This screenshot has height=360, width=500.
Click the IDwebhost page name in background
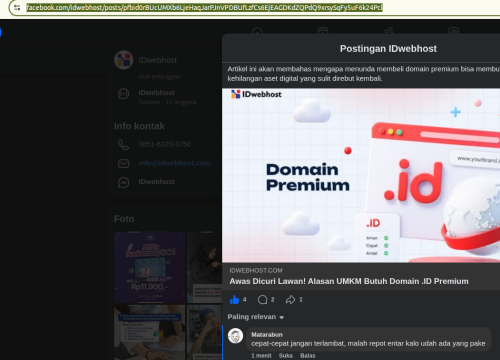click(x=158, y=60)
